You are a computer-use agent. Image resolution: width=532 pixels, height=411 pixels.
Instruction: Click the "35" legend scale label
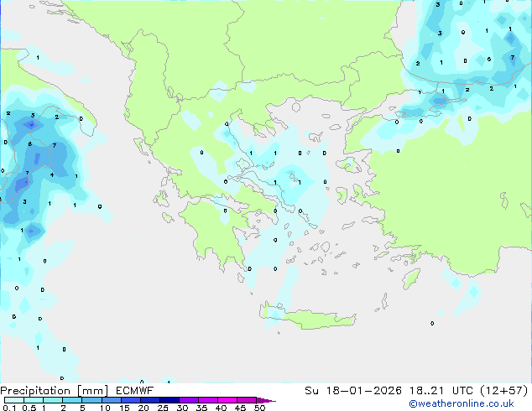click(201, 408)
